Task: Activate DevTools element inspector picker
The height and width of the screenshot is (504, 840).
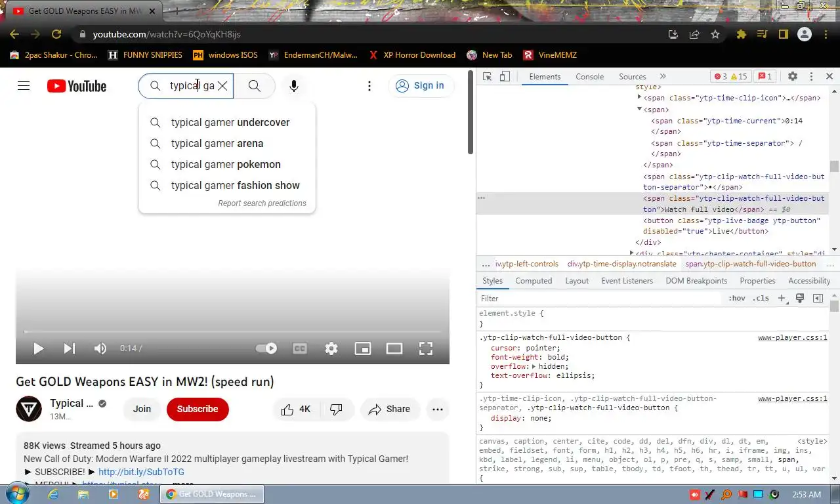Action: (x=487, y=77)
